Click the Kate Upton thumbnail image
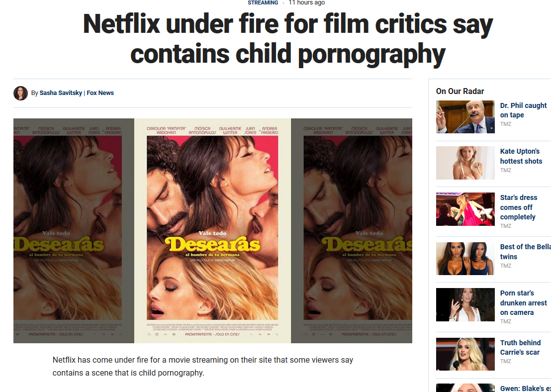 [x=465, y=163]
